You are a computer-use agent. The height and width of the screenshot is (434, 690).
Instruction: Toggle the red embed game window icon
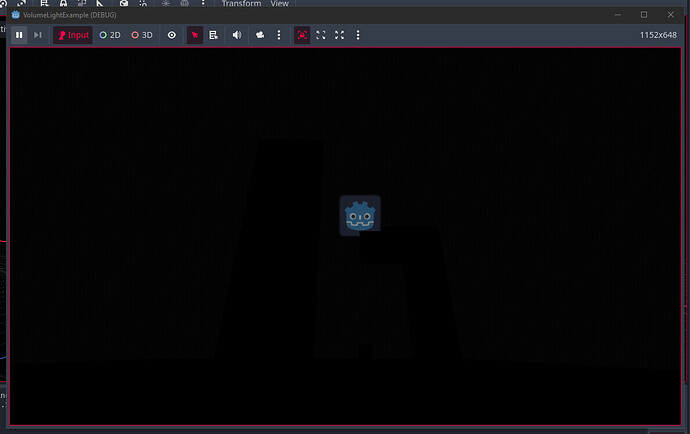coord(302,35)
